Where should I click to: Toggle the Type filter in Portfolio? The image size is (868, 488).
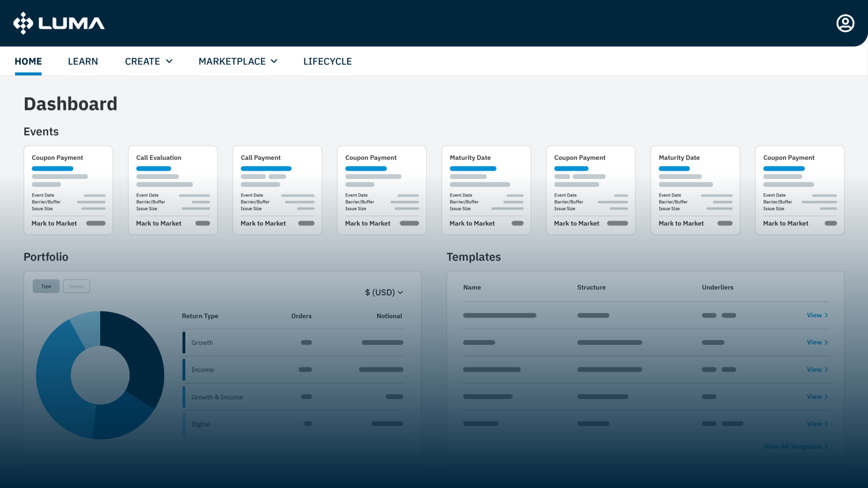click(x=46, y=286)
